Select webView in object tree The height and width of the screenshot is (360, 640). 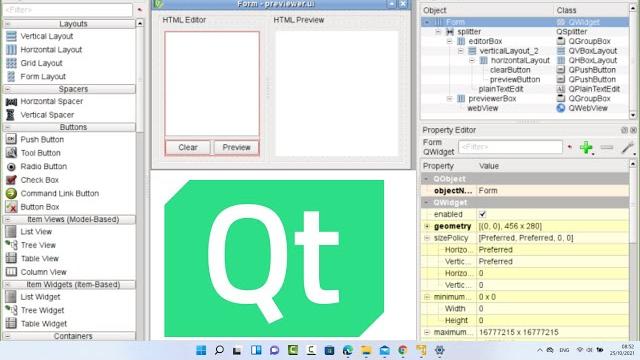[482, 108]
